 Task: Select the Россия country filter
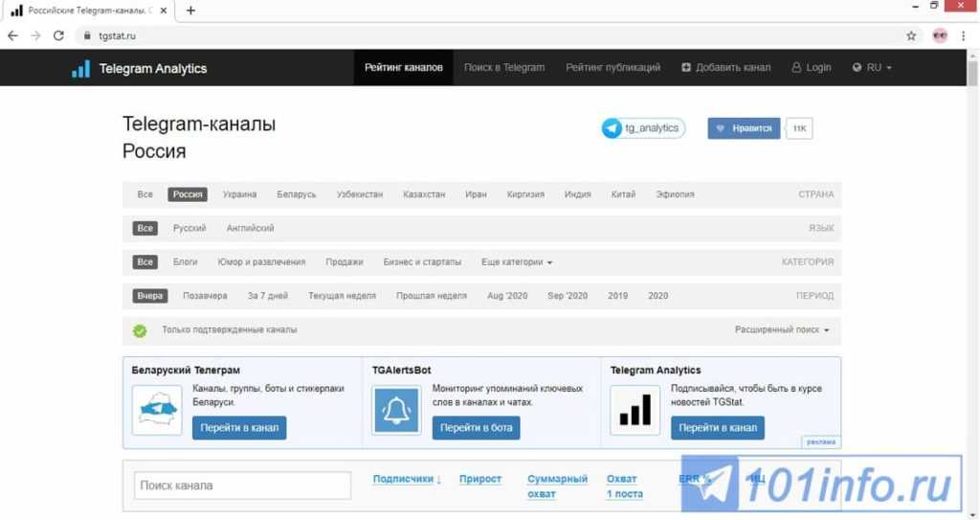[188, 194]
